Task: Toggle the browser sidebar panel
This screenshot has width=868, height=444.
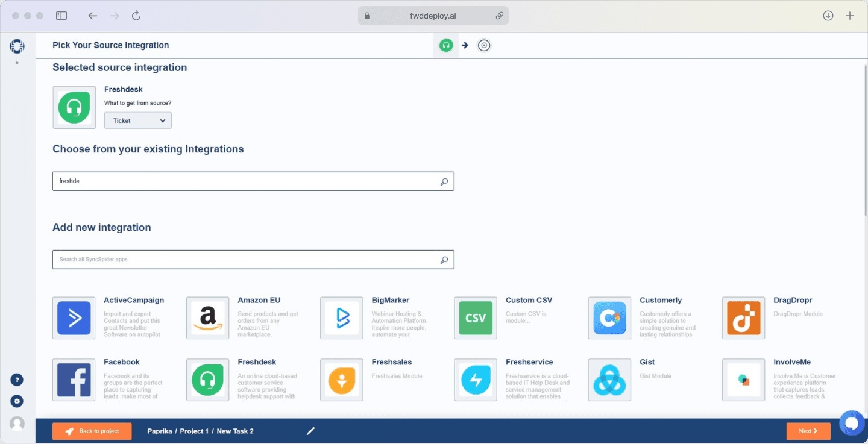Action: click(x=61, y=16)
